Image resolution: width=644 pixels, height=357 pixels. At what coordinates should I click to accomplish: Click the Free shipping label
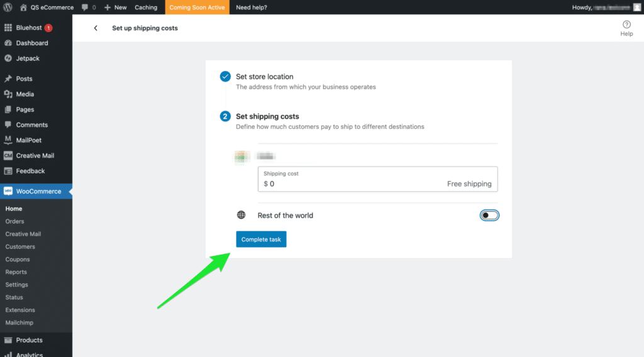[x=469, y=184]
